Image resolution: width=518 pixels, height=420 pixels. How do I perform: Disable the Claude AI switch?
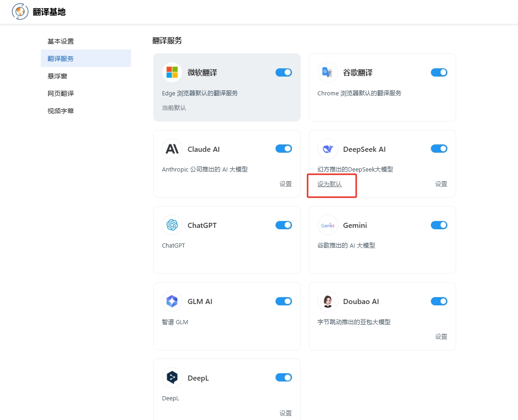pos(284,149)
